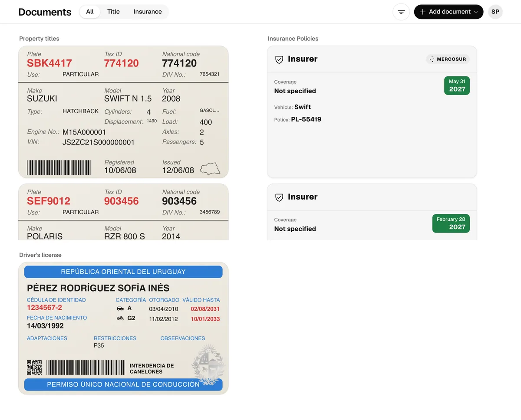Click the Uruguay map outline icon
Image resolution: width=521 pixels, height=420 pixels.
click(210, 169)
